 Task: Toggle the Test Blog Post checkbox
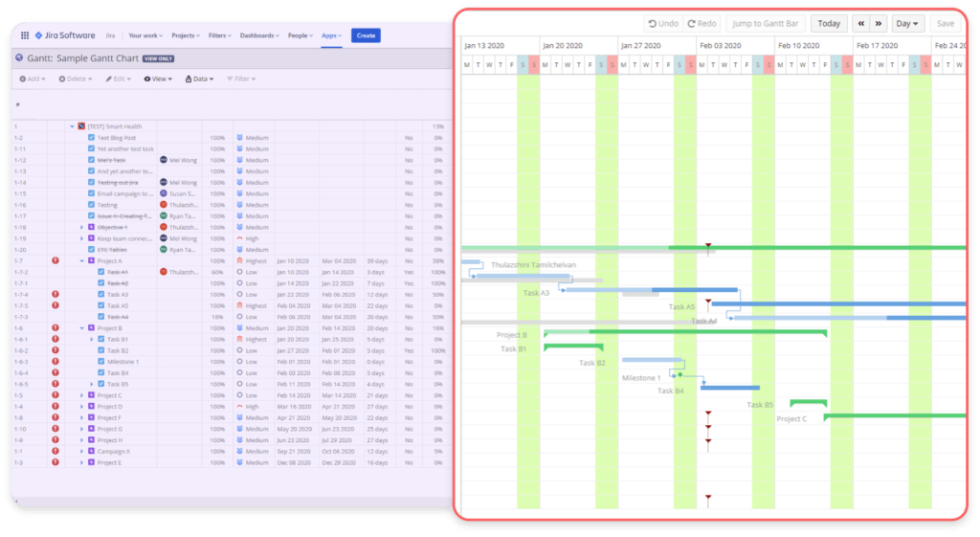pos(91,138)
